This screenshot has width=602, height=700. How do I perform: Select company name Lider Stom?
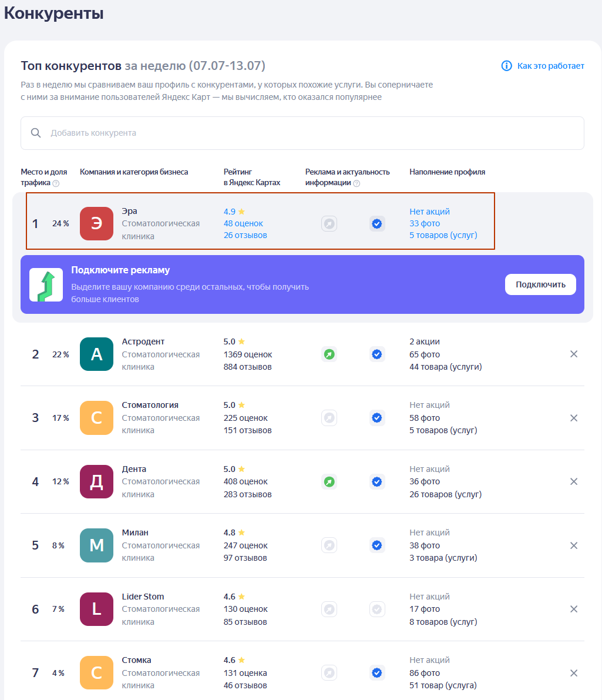(x=143, y=597)
